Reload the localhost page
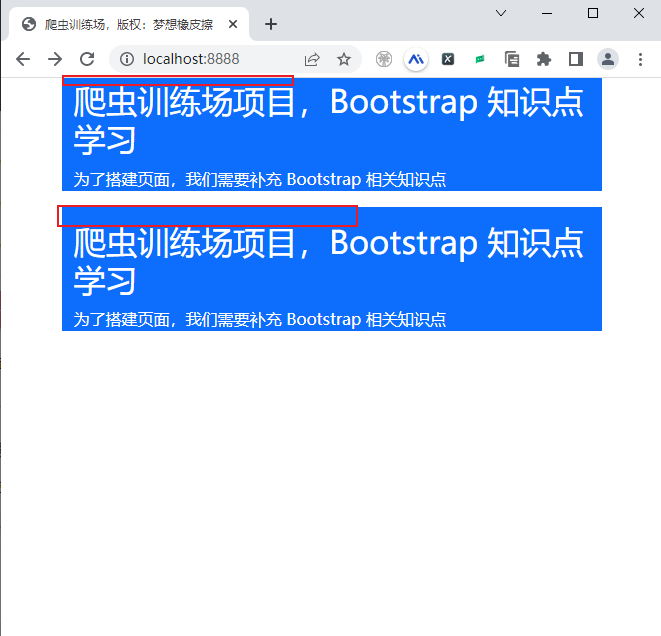Screen dimensions: 661x636 coord(87,59)
